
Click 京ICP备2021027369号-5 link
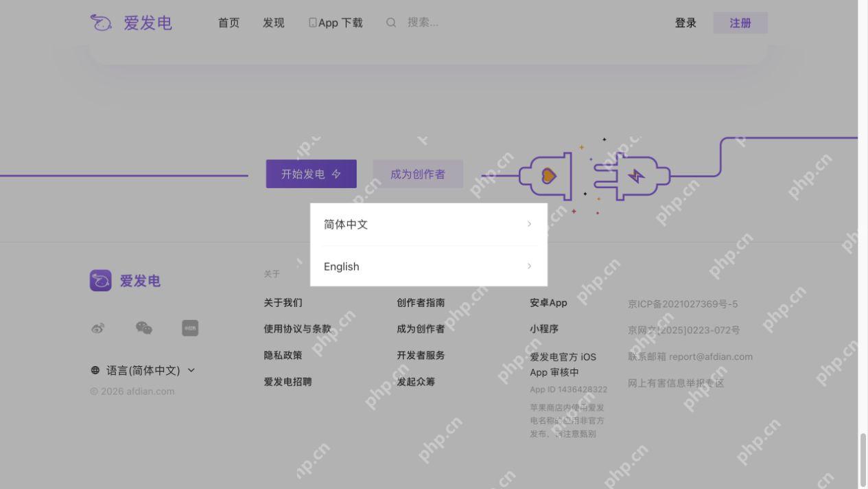683,304
